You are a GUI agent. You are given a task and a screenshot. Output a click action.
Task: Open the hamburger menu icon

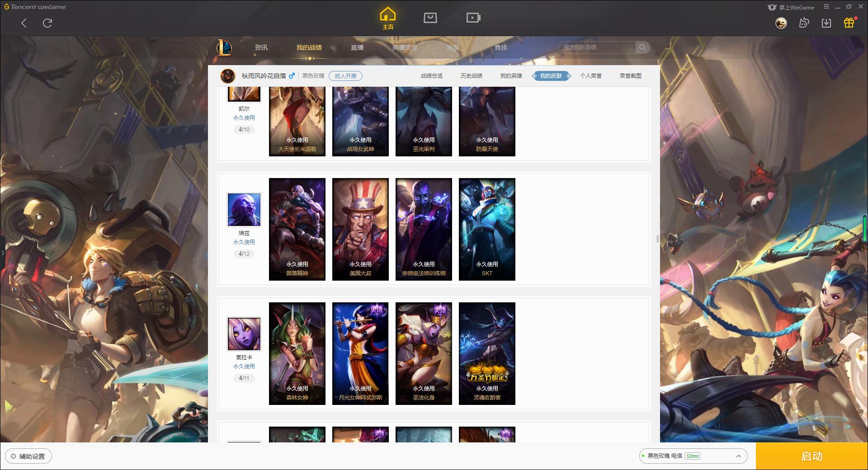click(826, 7)
